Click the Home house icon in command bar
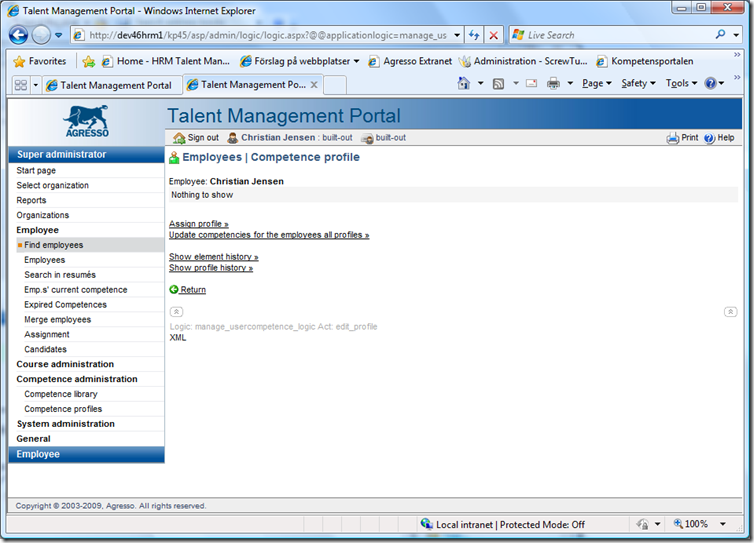 pyautogui.click(x=464, y=83)
